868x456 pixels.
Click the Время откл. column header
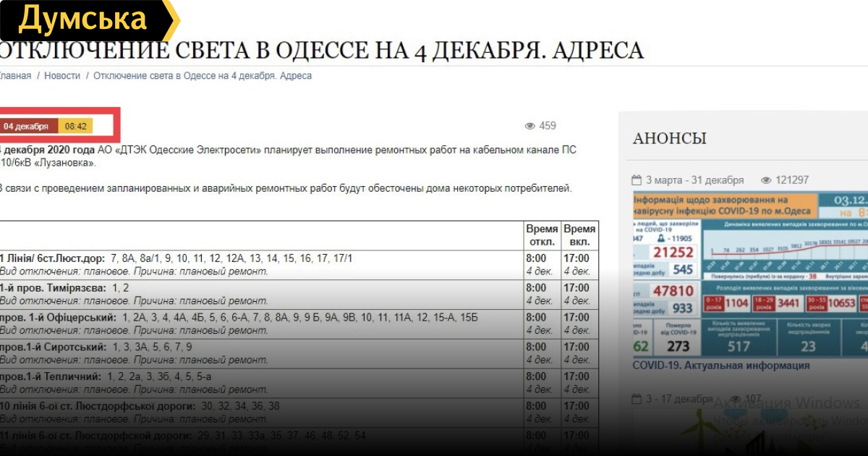coord(541,235)
